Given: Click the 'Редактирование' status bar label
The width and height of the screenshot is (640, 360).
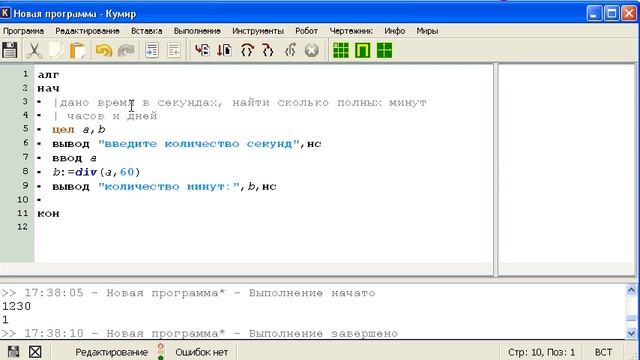Looking at the screenshot, I should pyautogui.click(x=111, y=352).
